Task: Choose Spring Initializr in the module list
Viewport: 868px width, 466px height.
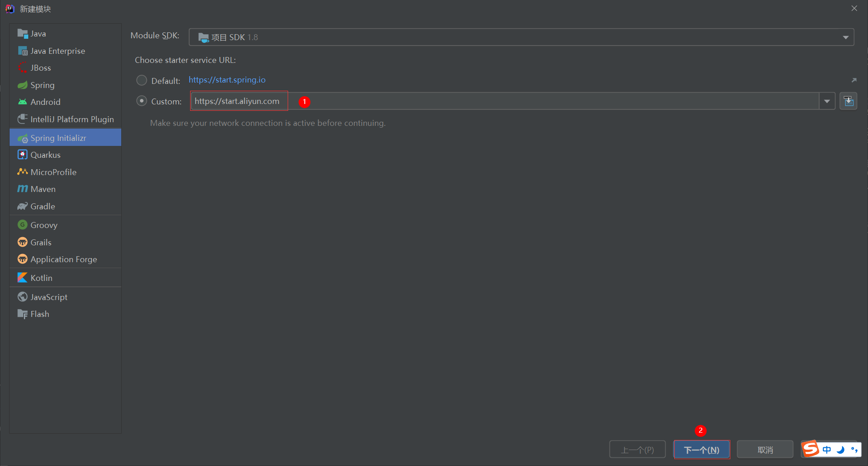Action: [58, 138]
